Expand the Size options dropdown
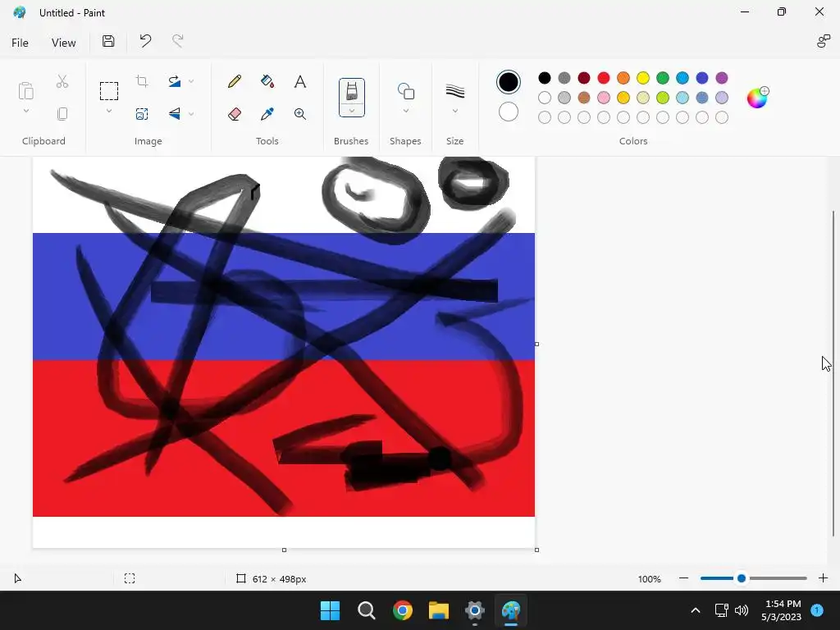The height and width of the screenshot is (630, 840). (x=454, y=111)
